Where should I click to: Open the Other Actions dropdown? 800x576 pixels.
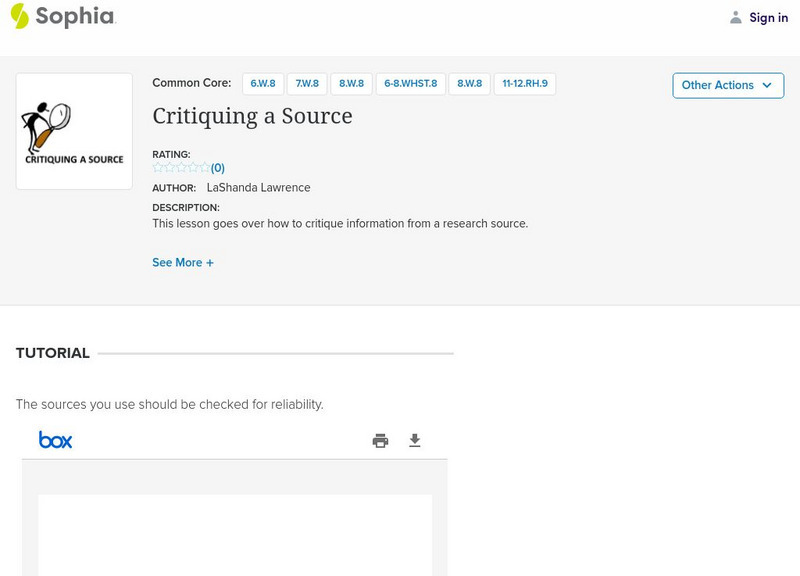[727, 85]
